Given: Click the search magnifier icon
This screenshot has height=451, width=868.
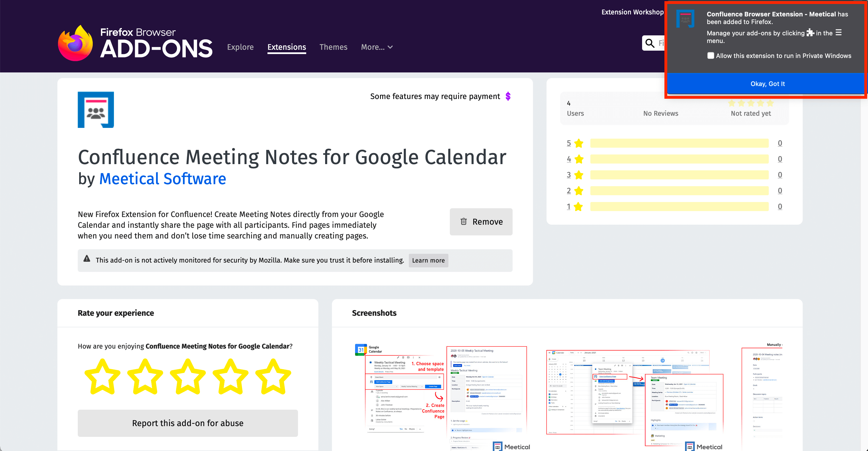Looking at the screenshot, I should [x=650, y=43].
